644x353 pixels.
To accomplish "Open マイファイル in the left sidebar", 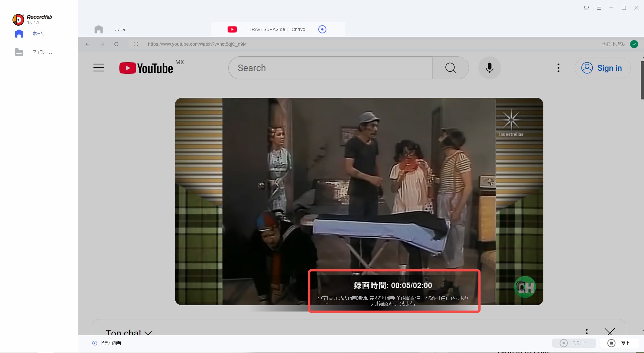I will tap(42, 52).
